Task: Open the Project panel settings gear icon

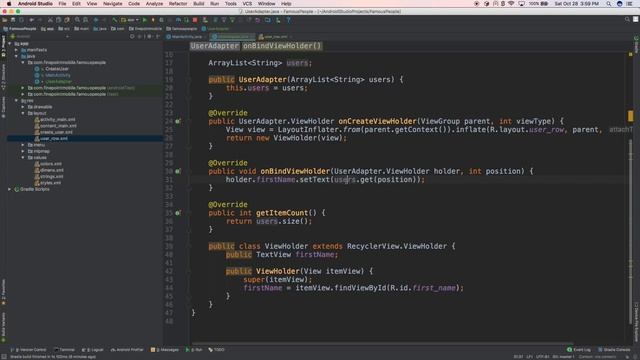Action: click(x=149, y=36)
